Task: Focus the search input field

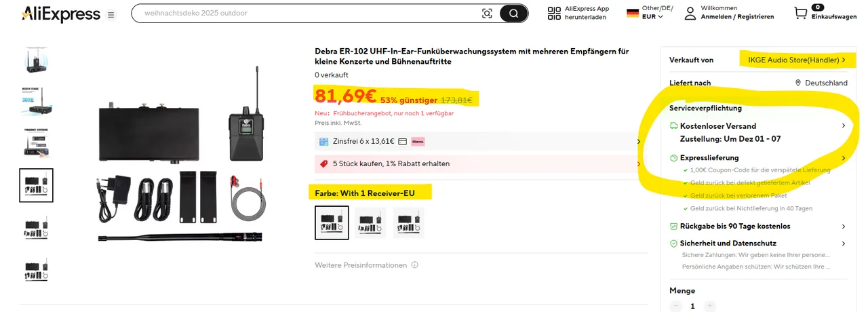Action: coord(305,14)
